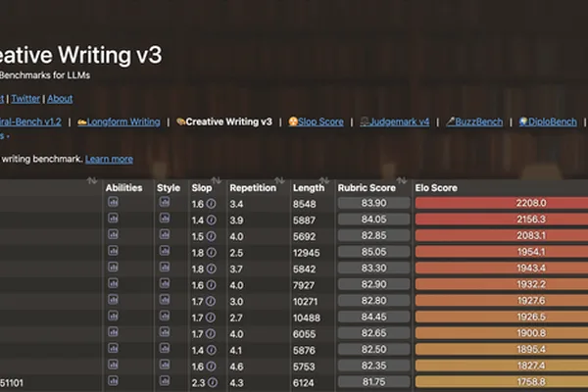Open Abilities chart for the 1827.4 Elo row
The width and height of the screenshot is (588, 392).
[113, 365]
